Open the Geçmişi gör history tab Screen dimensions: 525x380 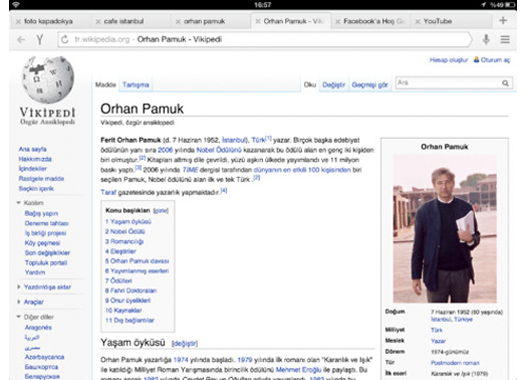[x=370, y=85]
